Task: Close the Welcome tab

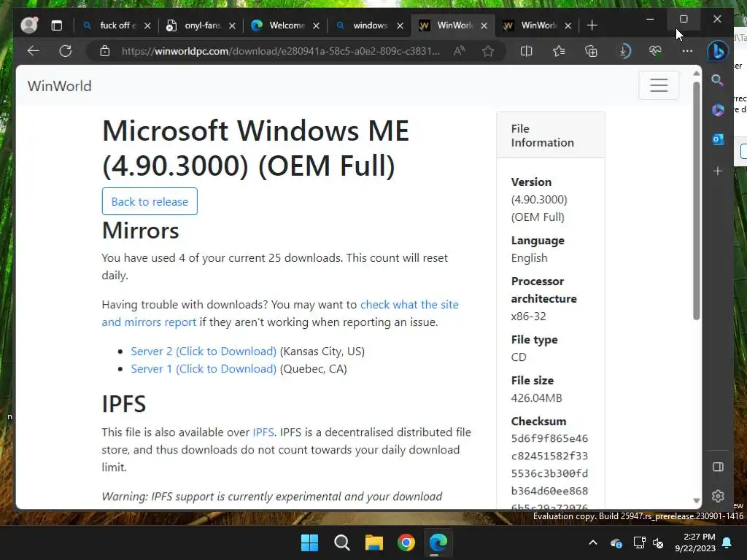Action: (x=316, y=26)
